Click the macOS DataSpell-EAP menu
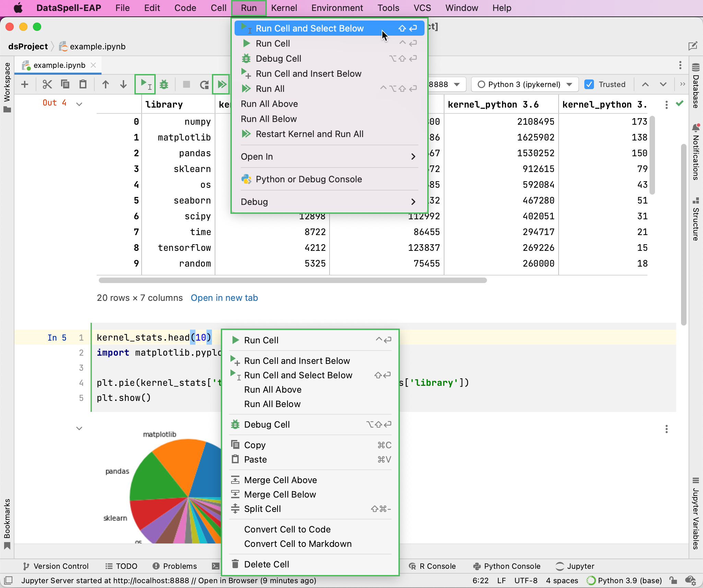Image resolution: width=703 pixels, height=588 pixels. (68, 8)
